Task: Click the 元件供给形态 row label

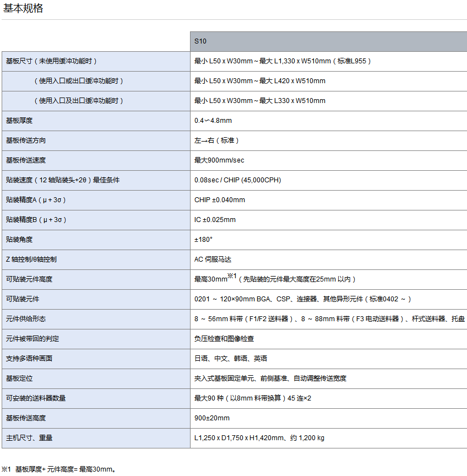Action: (26, 319)
